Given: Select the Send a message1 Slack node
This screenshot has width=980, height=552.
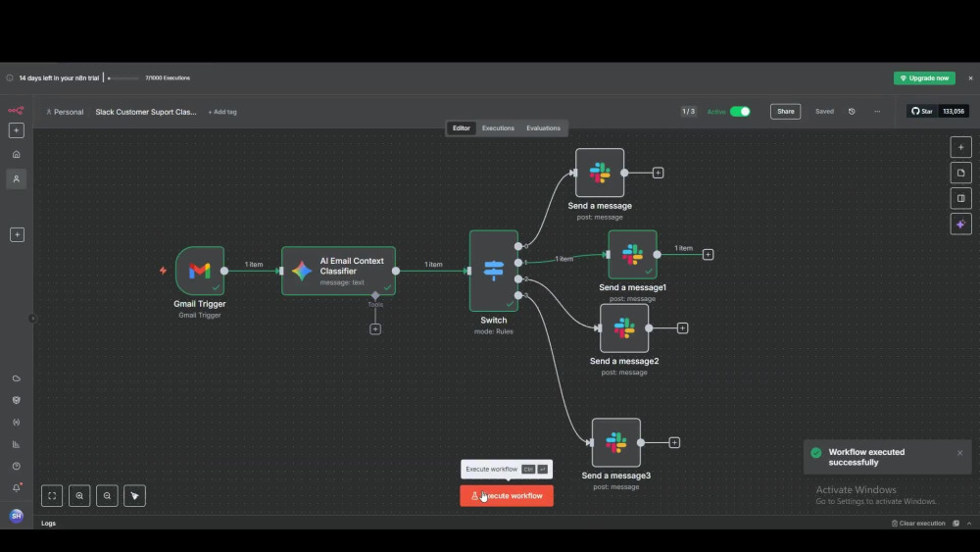Looking at the screenshot, I should 632,255.
